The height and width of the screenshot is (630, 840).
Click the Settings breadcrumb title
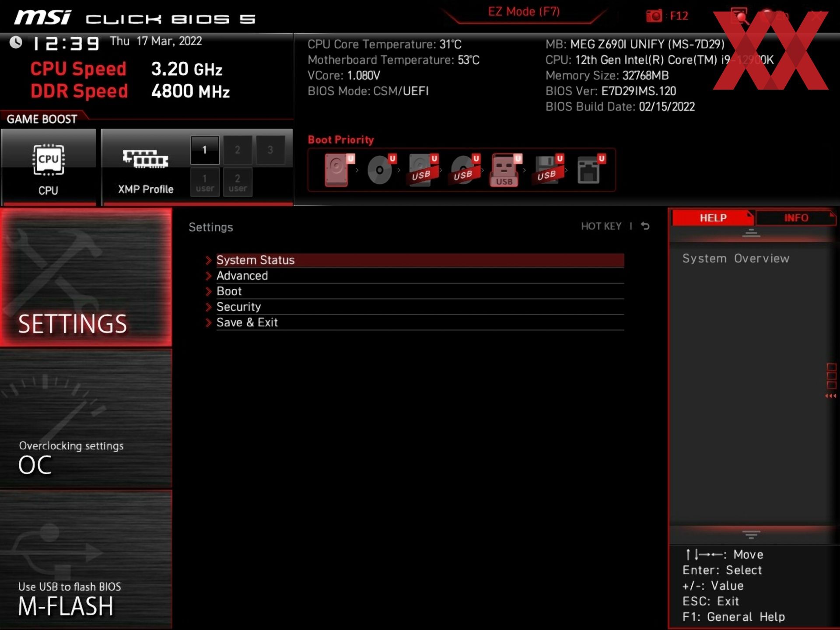211,227
